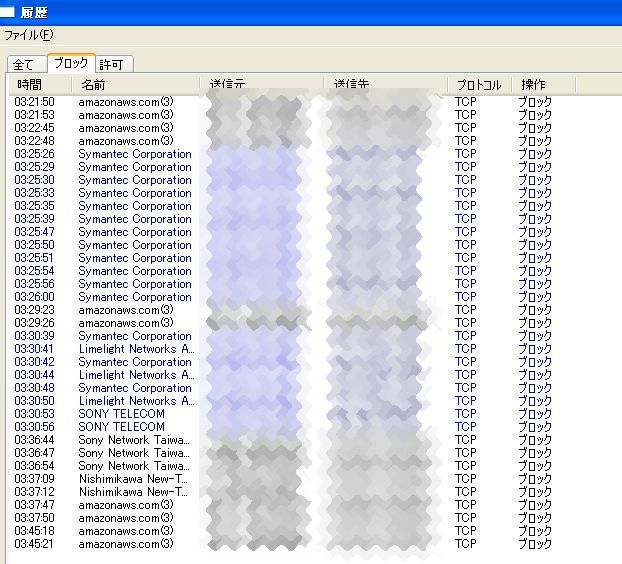Select Nishimikawa New-T entry at 03:37:09
This screenshot has width=622, height=564.
(283, 479)
